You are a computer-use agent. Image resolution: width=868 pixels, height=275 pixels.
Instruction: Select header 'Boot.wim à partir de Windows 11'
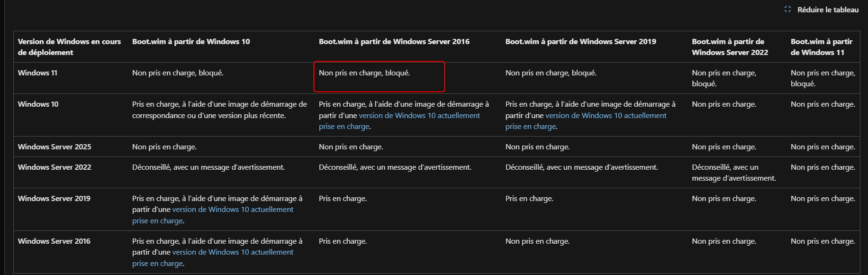(822, 47)
